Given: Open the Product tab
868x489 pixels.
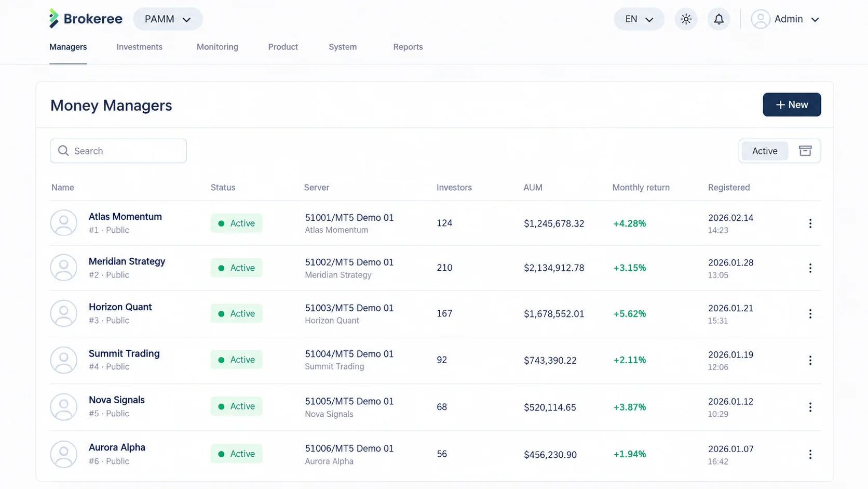Looking at the screenshot, I should (283, 47).
